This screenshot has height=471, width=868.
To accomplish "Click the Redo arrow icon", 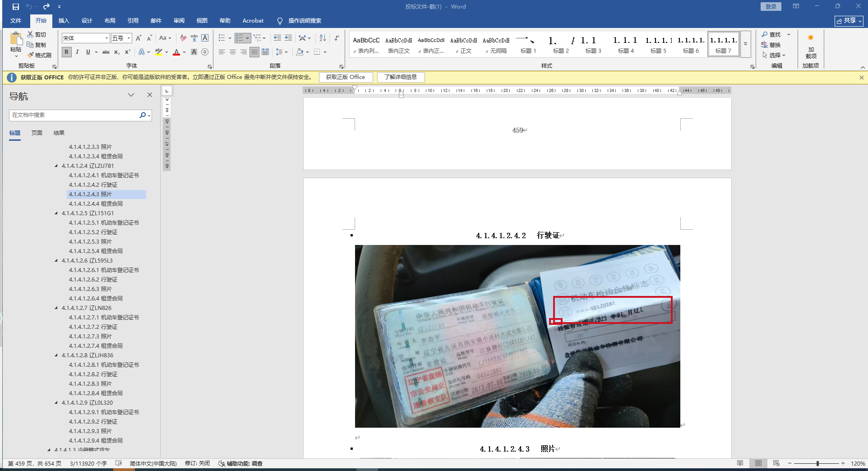I will (46, 7).
